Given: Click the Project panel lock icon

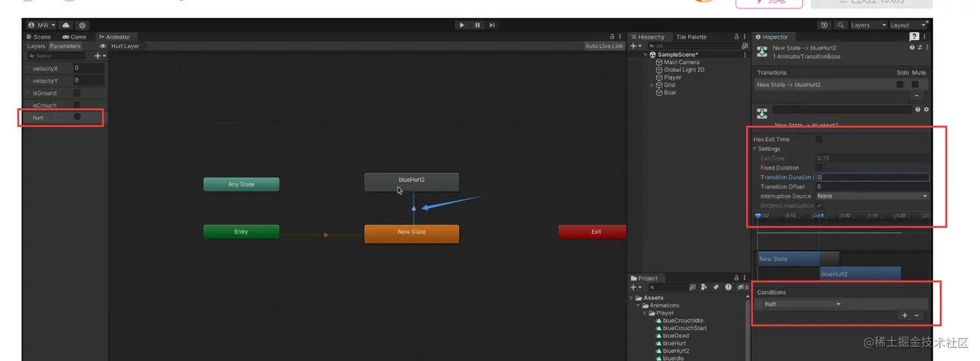Looking at the screenshot, I should click(736, 278).
